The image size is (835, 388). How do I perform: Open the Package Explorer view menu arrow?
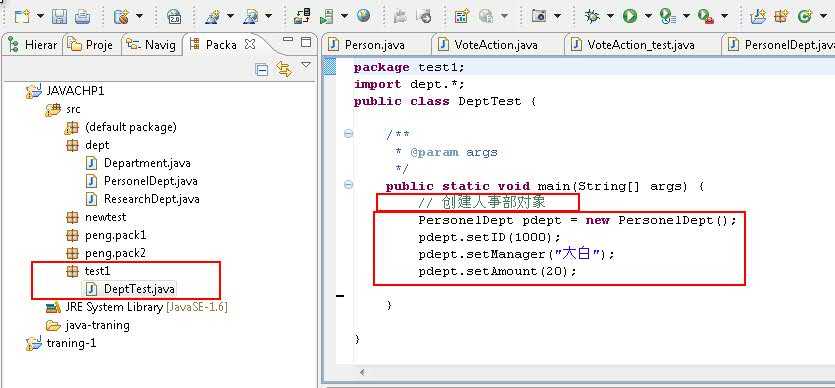(306, 65)
